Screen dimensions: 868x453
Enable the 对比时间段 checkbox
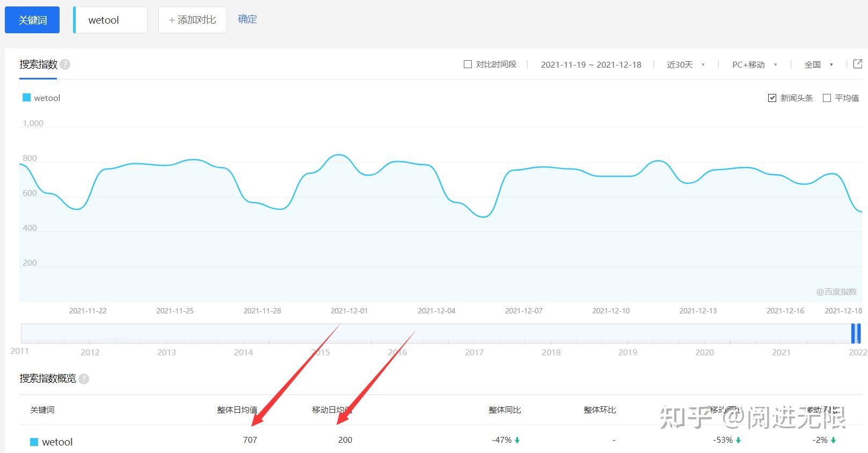(x=468, y=64)
